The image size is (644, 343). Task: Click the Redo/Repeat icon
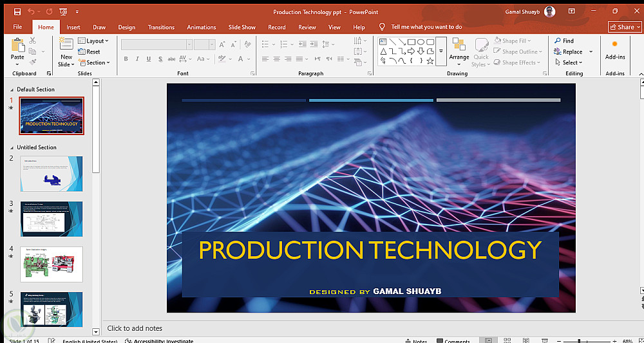50,12
